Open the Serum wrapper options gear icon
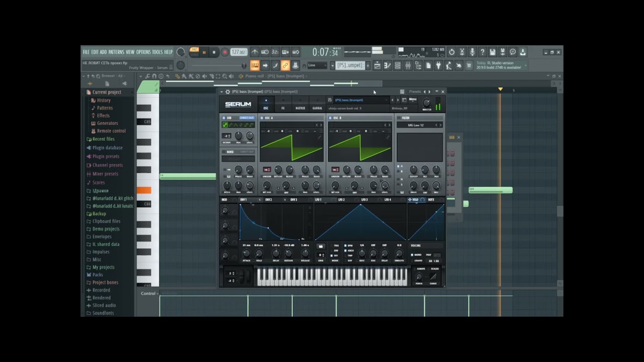 (x=227, y=92)
